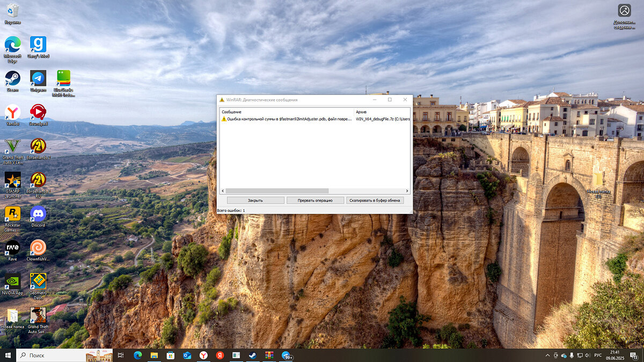644x362 pixels.
Task: Click the horizontal scrollbar thumb in message list
Action: coord(277,191)
